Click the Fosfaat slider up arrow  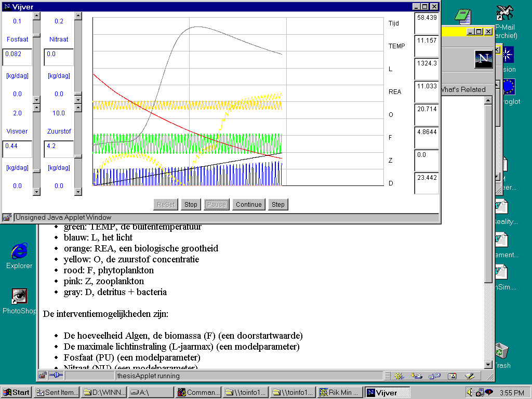click(37, 16)
